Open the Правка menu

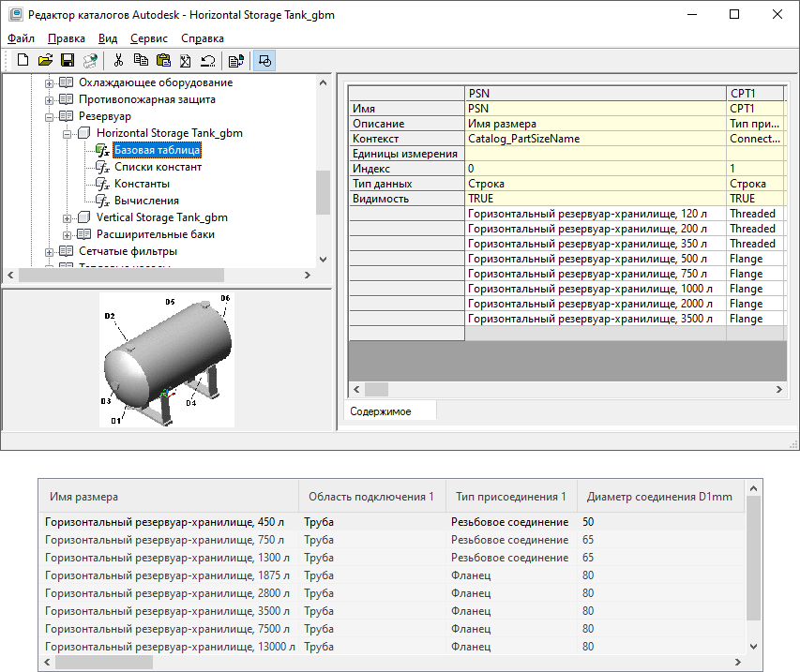(67, 38)
